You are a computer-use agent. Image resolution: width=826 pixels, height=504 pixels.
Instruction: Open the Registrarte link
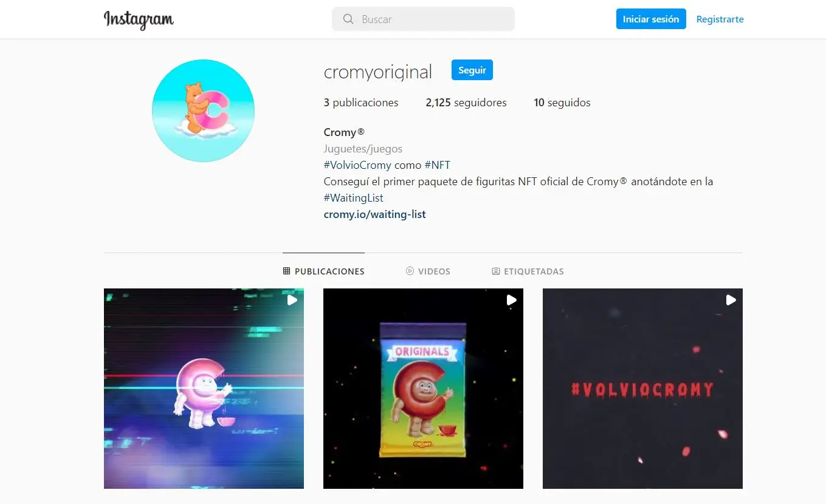click(x=720, y=19)
